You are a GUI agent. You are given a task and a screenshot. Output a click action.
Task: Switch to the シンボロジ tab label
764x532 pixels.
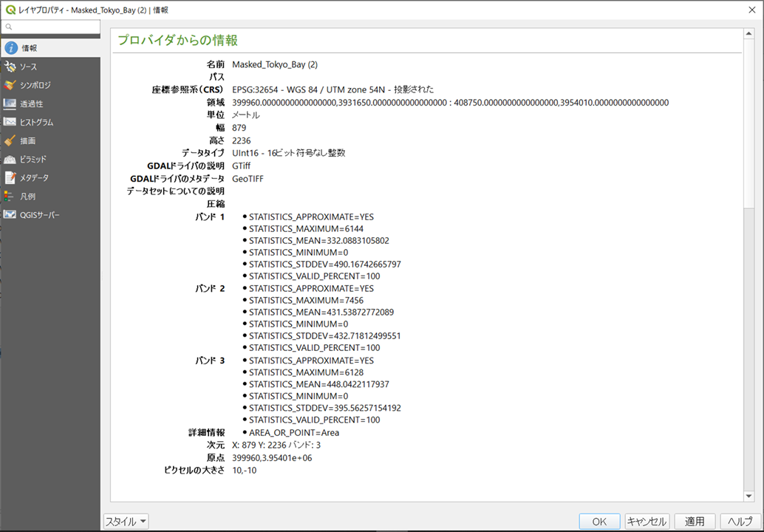click(x=35, y=85)
